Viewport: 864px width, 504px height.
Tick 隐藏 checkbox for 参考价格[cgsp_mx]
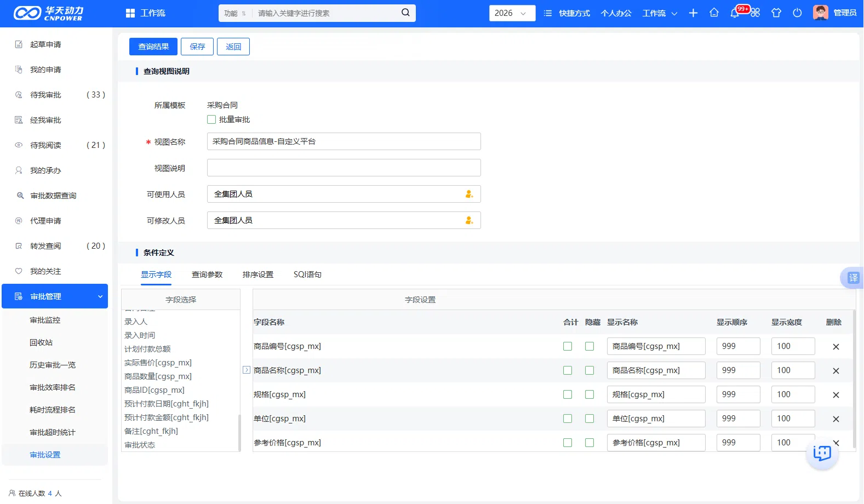[x=590, y=443]
